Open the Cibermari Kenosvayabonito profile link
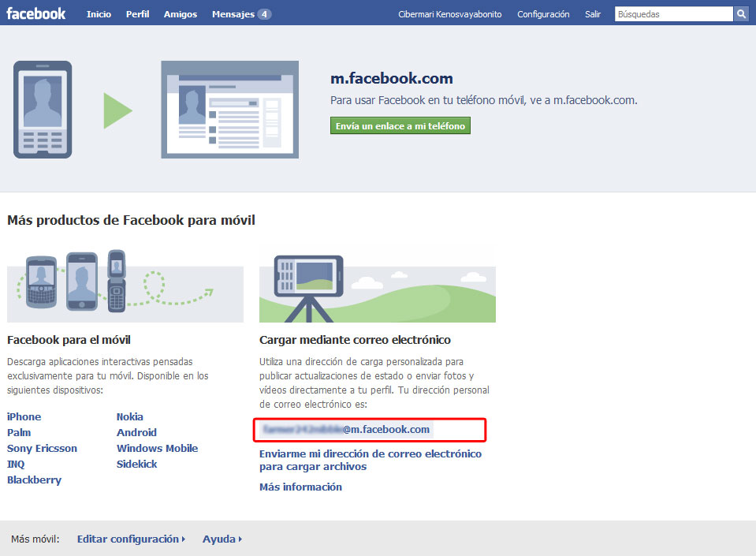The width and height of the screenshot is (756, 556). [x=450, y=14]
